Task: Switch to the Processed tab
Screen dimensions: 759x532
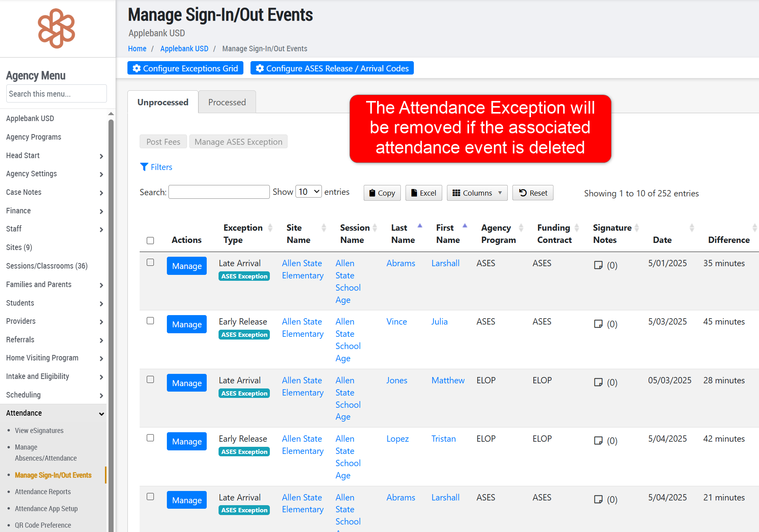Action: click(227, 102)
